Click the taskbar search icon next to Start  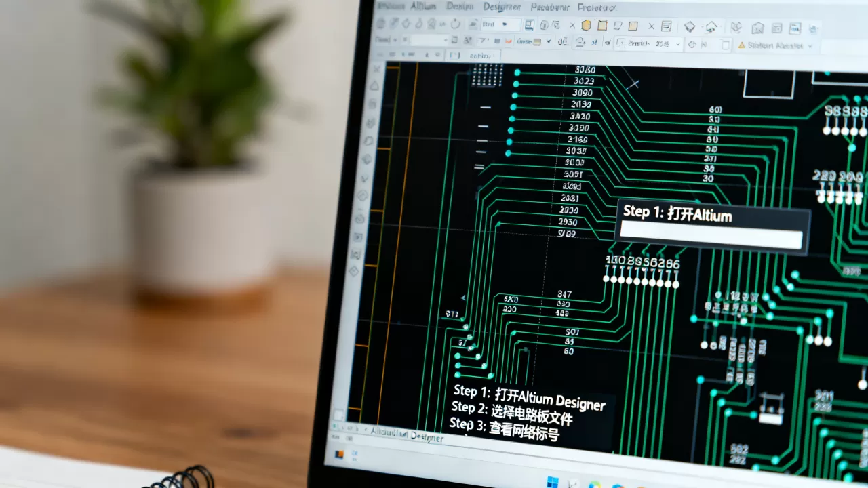574,484
